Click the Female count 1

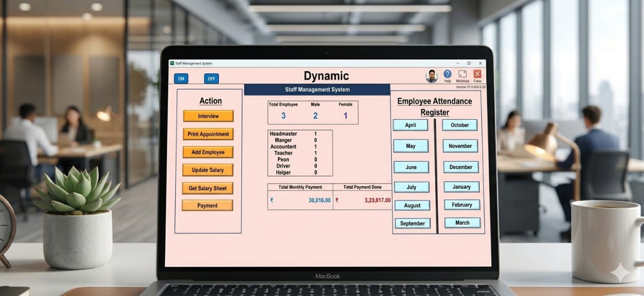(x=346, y=116)
